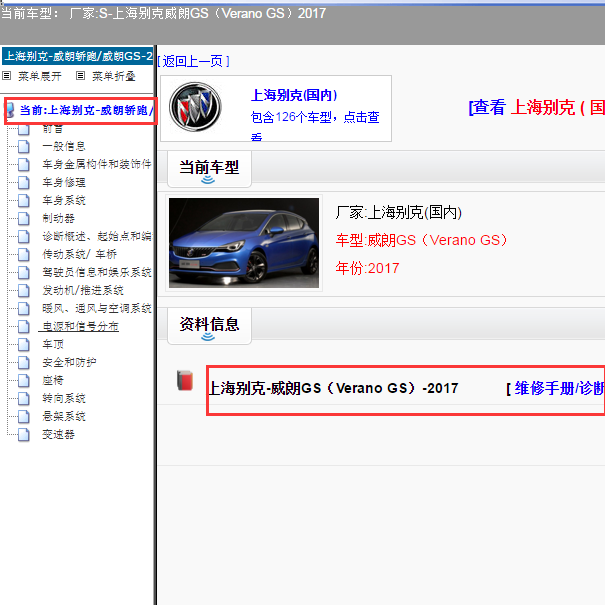Click 菜单展开 to expand menu
605x605 pixels.
[40, 76]
